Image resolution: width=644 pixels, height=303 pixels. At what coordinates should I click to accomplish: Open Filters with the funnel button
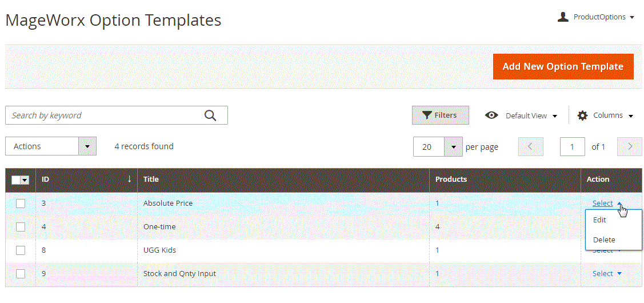pos(440,115)
